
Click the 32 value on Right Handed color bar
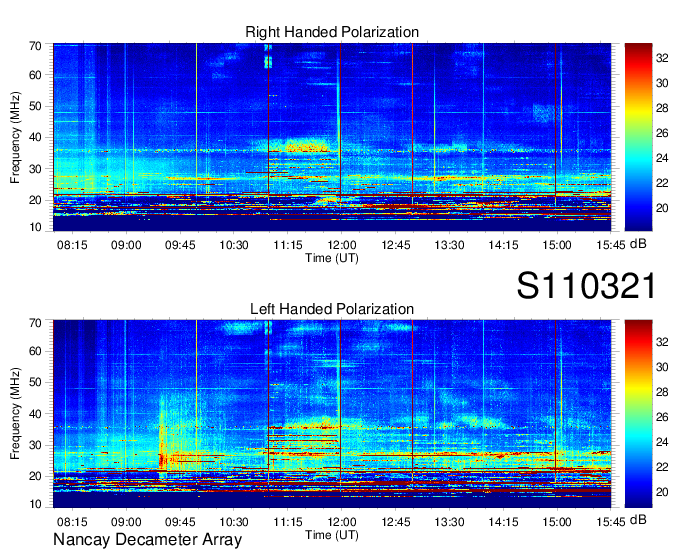pyautogui.click(x=662, y=58)
